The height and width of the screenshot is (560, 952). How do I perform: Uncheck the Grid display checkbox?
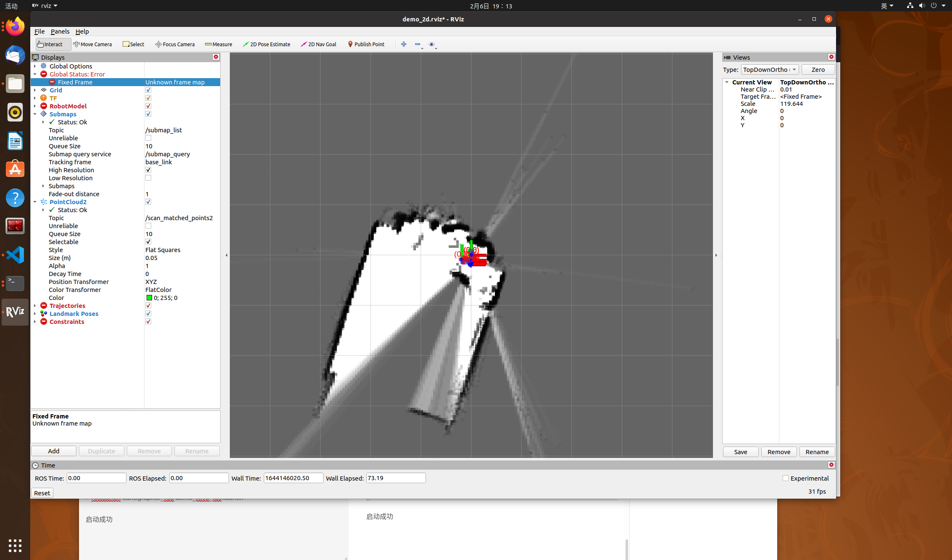pos(148,89)
